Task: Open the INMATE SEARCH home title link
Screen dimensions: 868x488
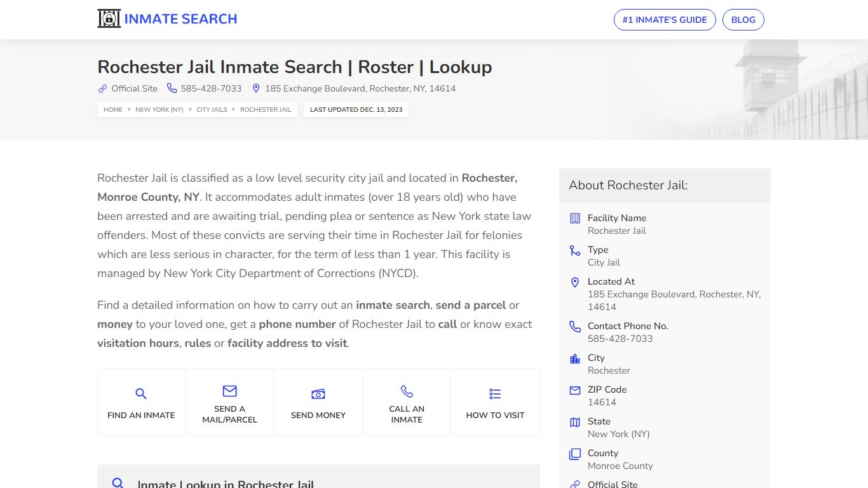Action: [180, 19]
